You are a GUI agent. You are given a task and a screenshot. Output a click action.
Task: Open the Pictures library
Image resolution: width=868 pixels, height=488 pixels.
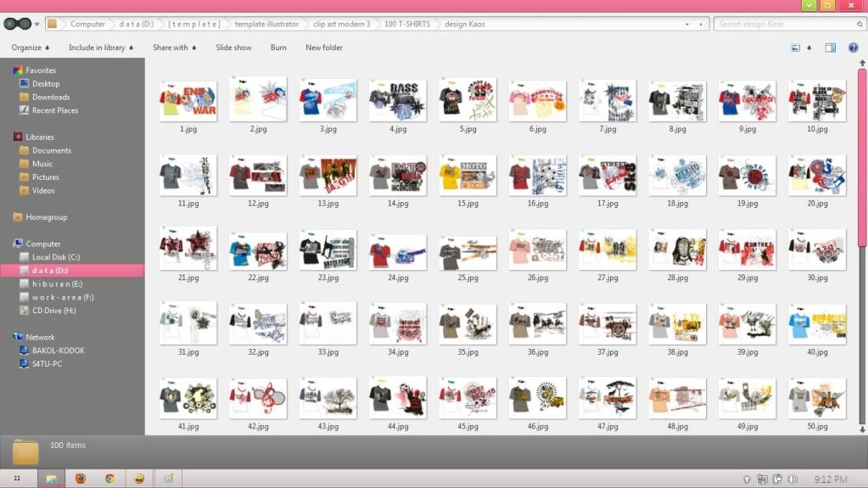45,177
